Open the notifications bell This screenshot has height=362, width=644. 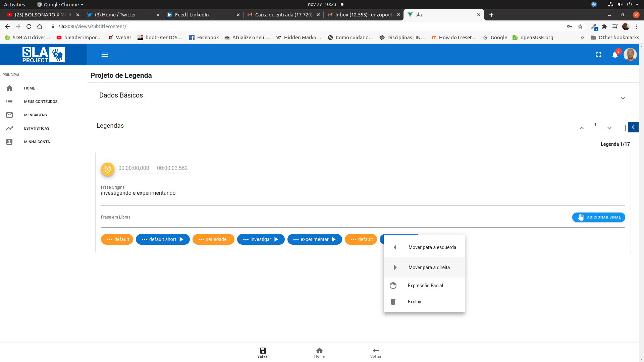[615, 55]
